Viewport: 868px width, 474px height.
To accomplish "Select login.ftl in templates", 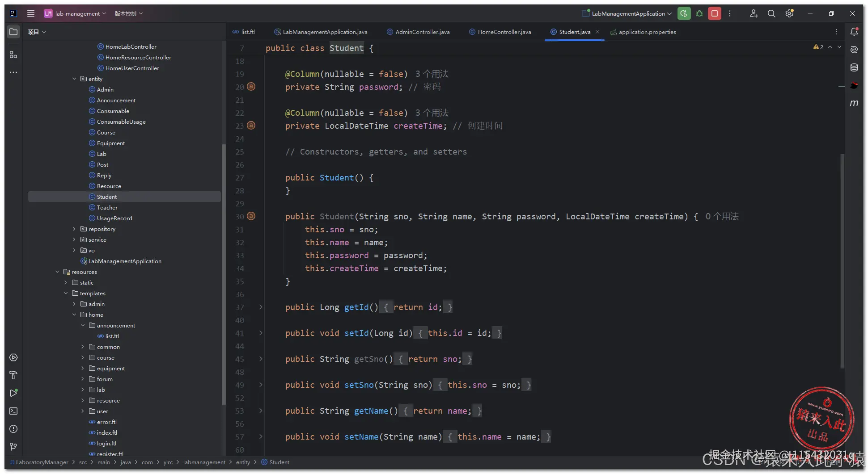I will (x=106, y=443).
